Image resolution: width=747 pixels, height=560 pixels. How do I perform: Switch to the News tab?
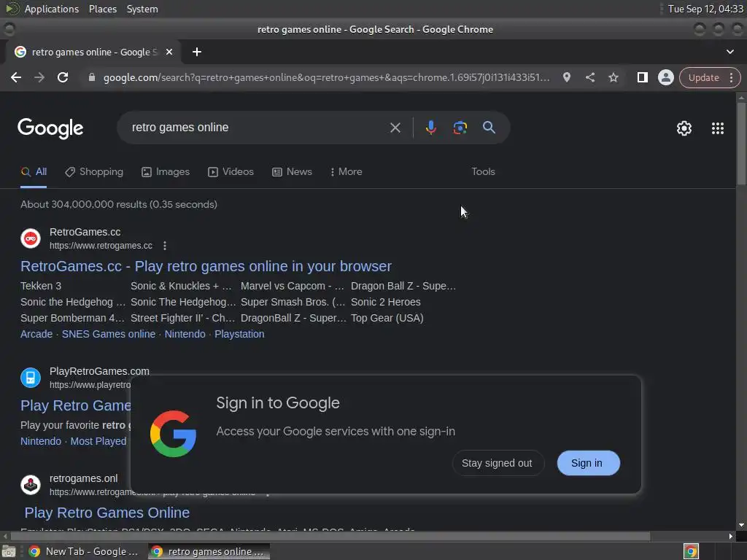[x=292, y=172]
